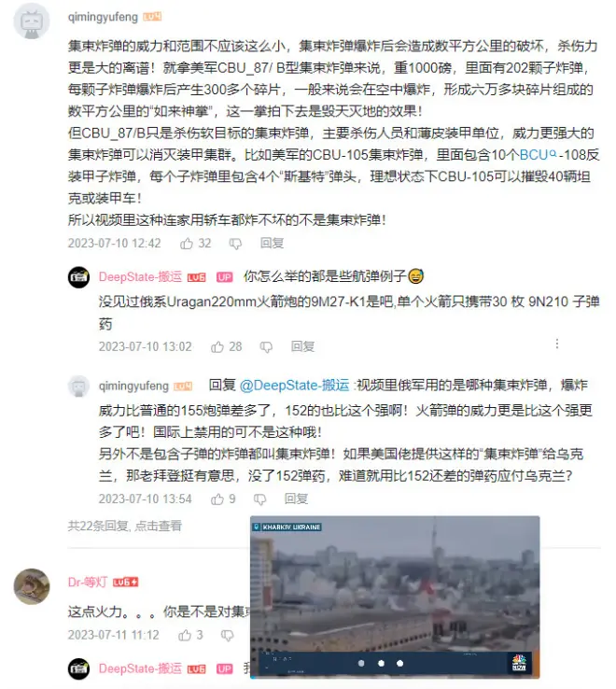
Task: Dislike the 2023-07-10 13:54 reply
Action: 259,499
